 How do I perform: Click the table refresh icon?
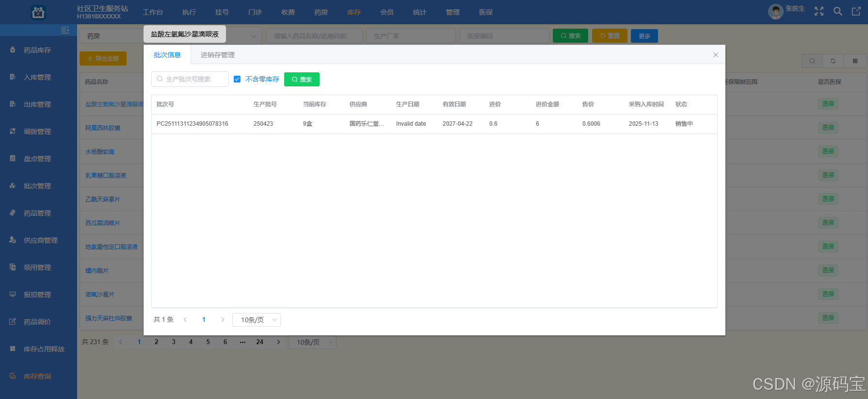(x=833, y=61)
